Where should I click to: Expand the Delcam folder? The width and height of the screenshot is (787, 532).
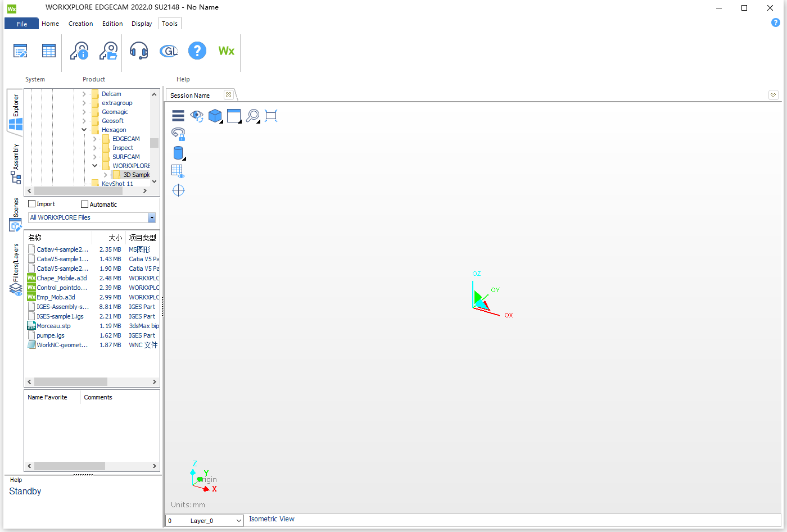pos(84,94)
